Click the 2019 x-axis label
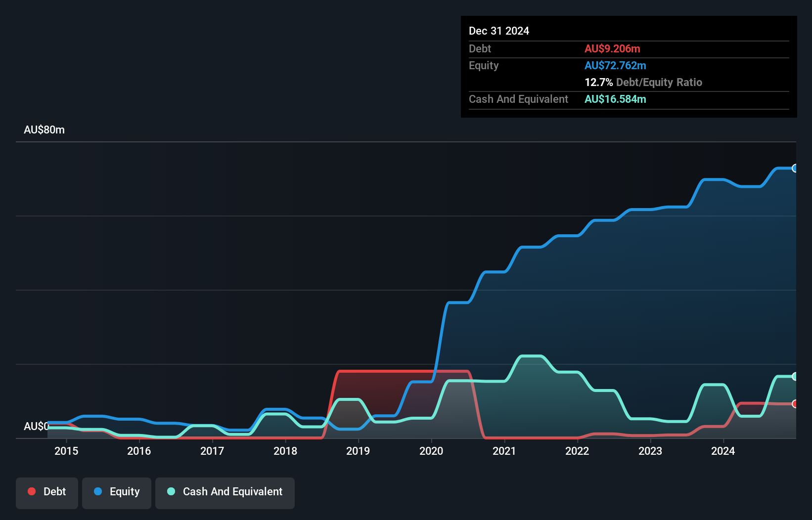Image resolution: width=812 pixels, height=520 pixels. tap(358, 451)
